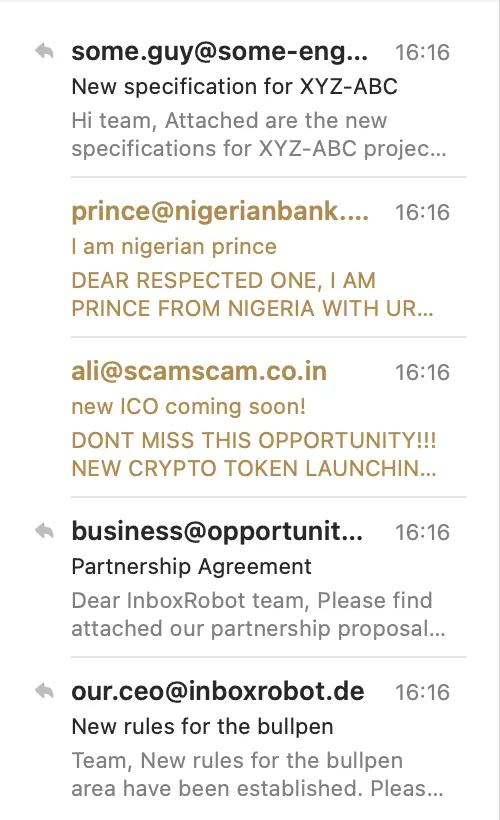Click replied arrow icon beside Partnership Agreement email

tap(44, 531)
